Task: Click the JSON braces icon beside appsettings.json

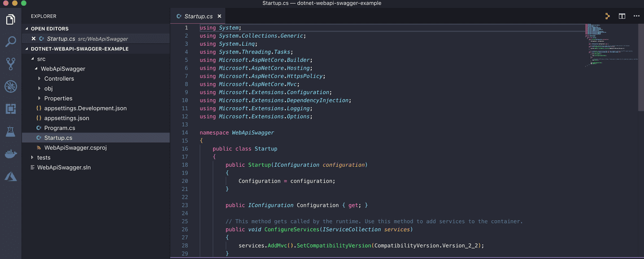Action: [38, 118]
